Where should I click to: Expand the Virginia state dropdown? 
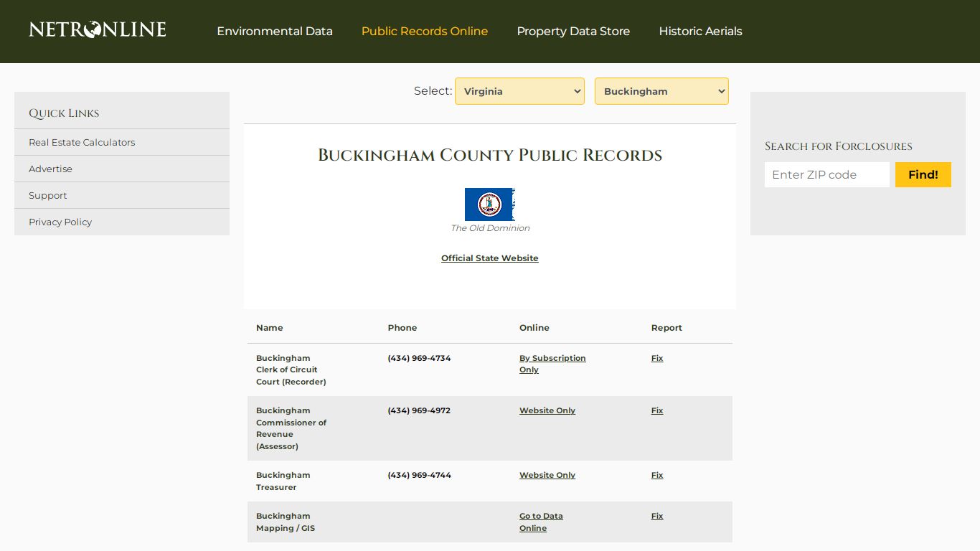tap(519, 91)
